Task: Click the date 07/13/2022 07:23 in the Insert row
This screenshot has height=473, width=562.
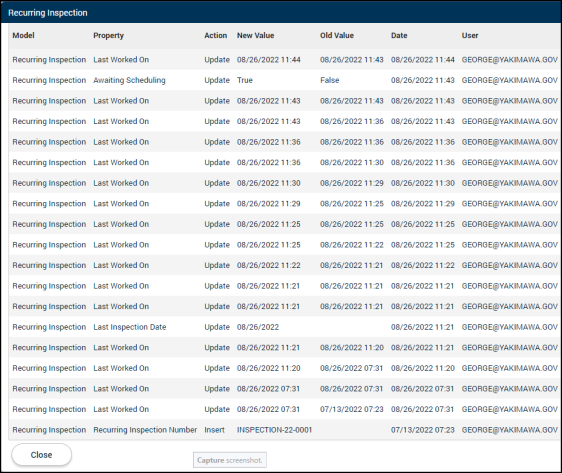Action: [x=423, y=430]
